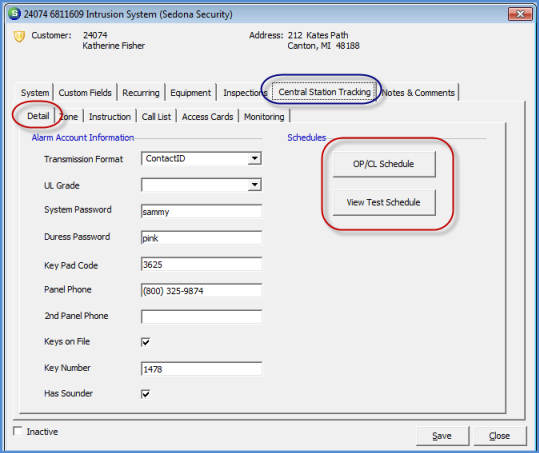Open the Notes & Comments tab
The image size is (539, 453).
pyautogui.click(x=418, y=93)
